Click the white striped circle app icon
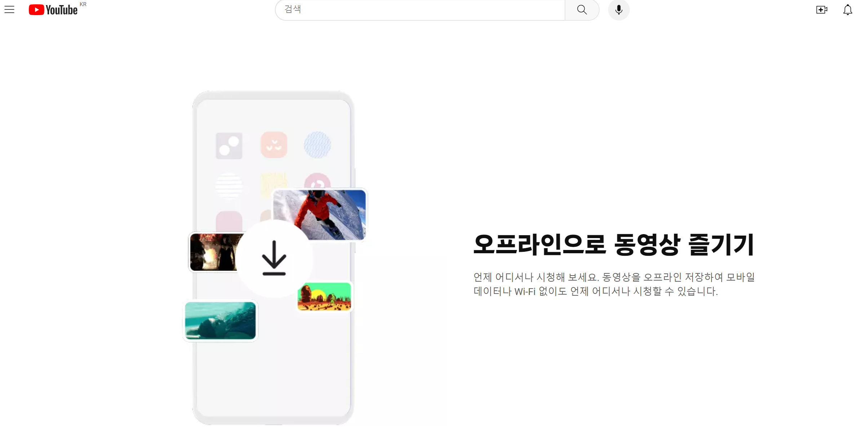868x438 pixels. pos(229,186)
